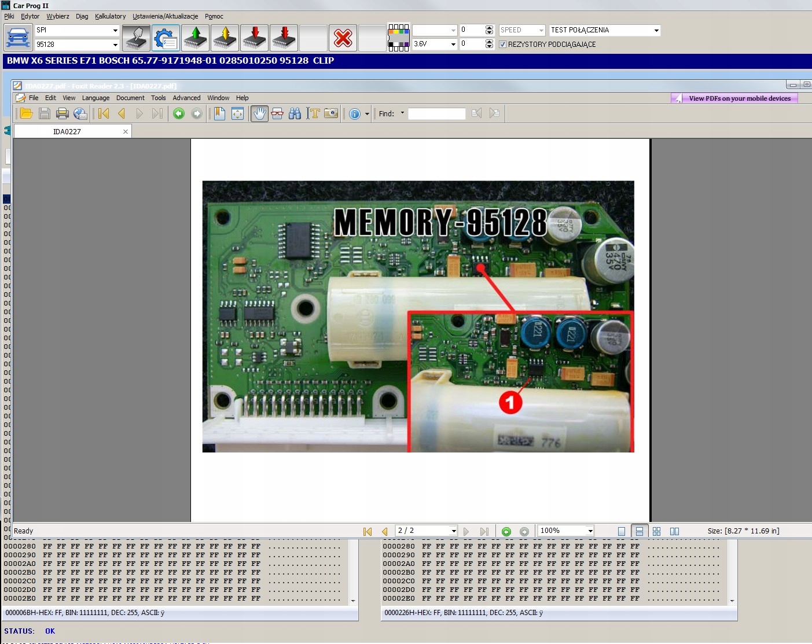
Task: Click the left hex panel's vertical scrollbar down arrow
Action: click(x=353, y=601)
